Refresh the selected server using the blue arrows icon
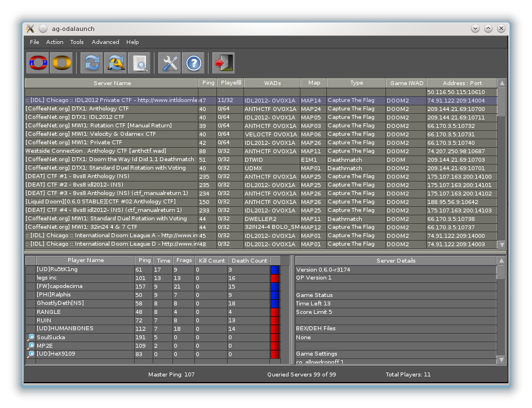Viewport: 532px width, 408px height. pos(91,63)
